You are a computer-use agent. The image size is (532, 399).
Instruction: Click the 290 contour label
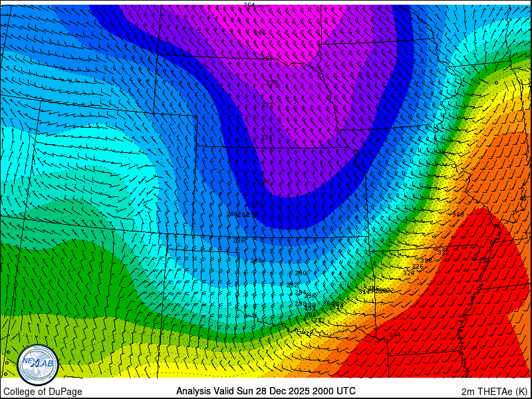pyautogui.click(x=300, y=273)
